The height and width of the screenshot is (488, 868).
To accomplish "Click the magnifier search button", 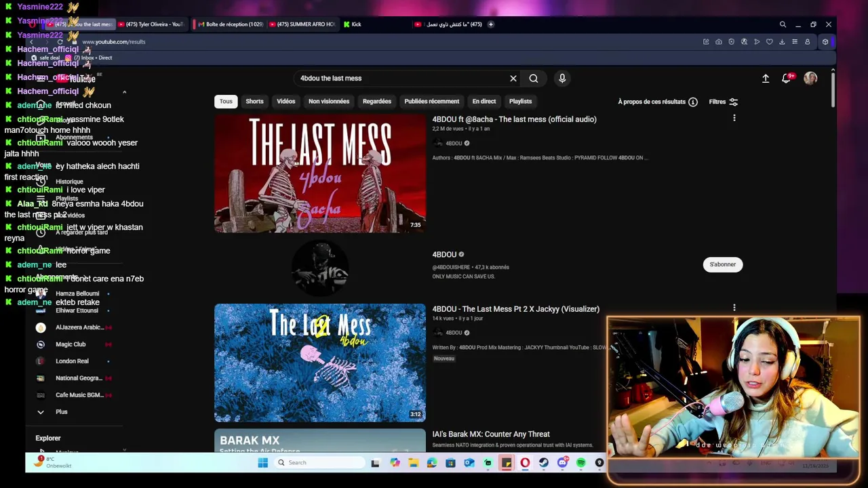I will click(x=534, y=78).
